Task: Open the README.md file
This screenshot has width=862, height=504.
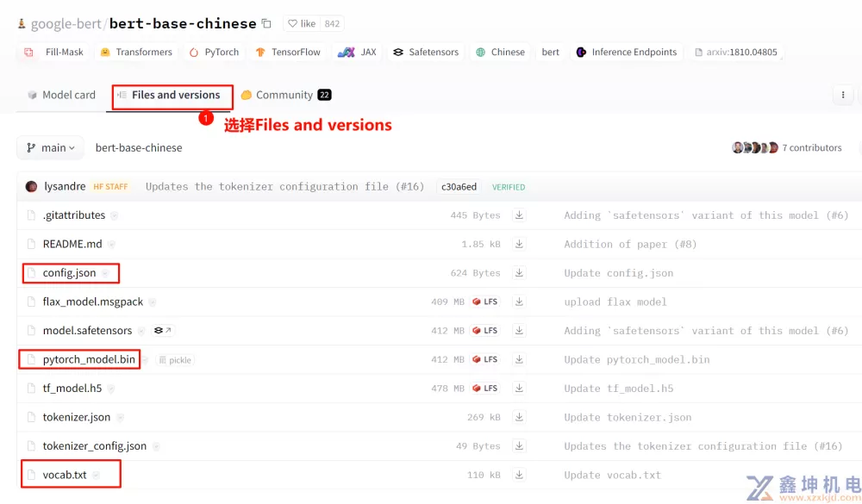Action: pyautogui.click(x=72, y=244)
